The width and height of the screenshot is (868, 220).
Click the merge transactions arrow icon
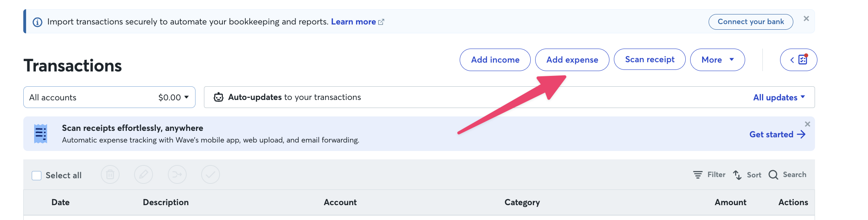[x=177, y=175]
